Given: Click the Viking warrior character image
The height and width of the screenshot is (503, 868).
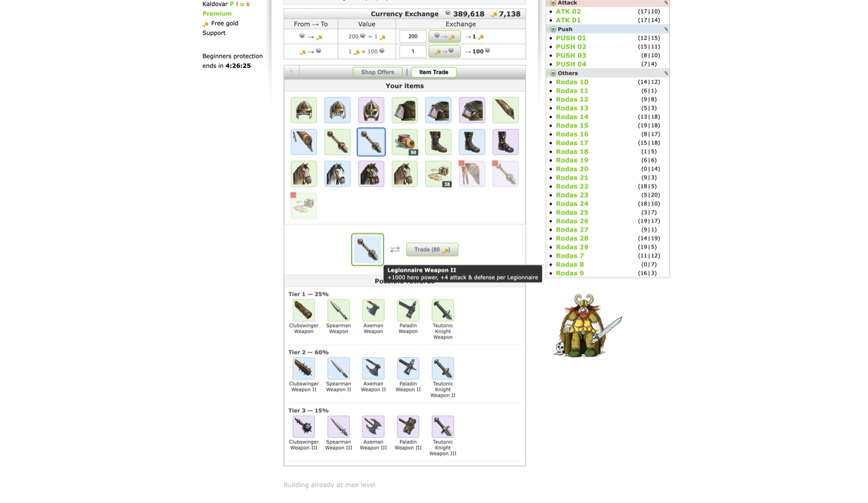Looking at the screenshot, I should click(x=587, y=326).
